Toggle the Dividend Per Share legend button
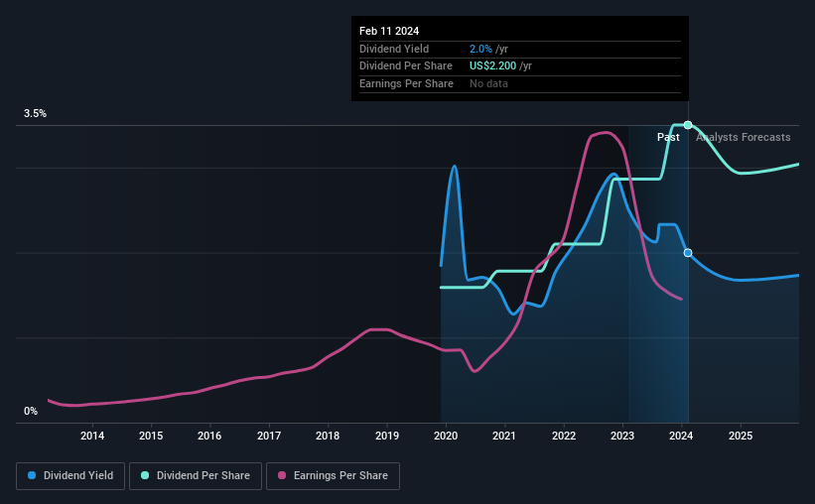Viewport: 815px width, 504px height. pyautogui.click(x=196, y=476)
